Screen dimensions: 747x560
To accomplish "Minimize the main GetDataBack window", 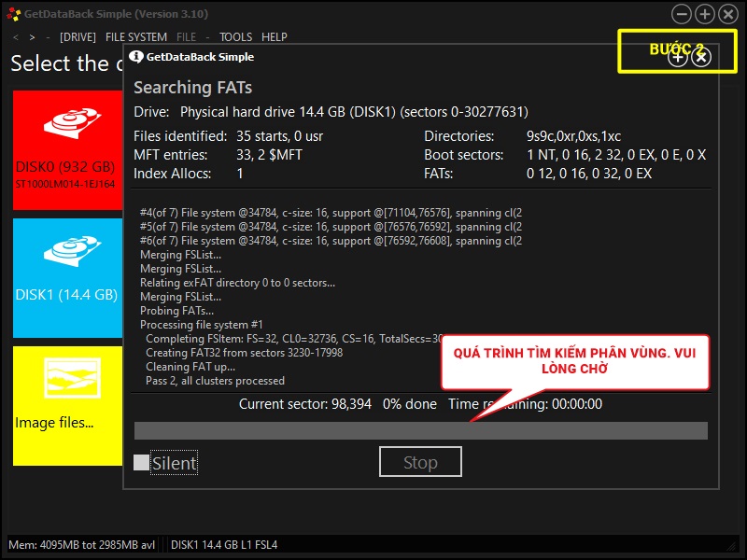I will (x=682, y=14).
